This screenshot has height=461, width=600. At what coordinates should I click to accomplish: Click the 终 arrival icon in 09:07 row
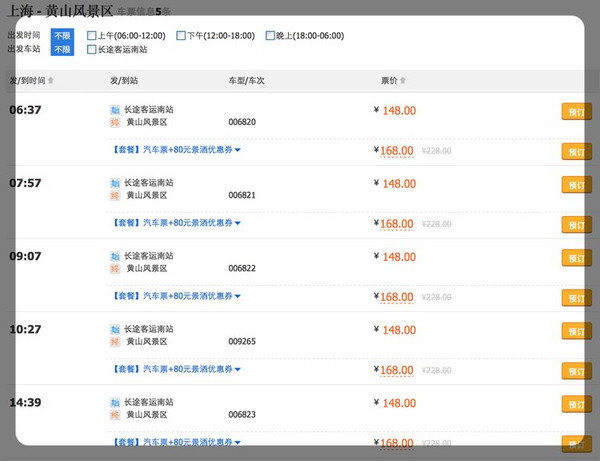click(x=115, y=269)
